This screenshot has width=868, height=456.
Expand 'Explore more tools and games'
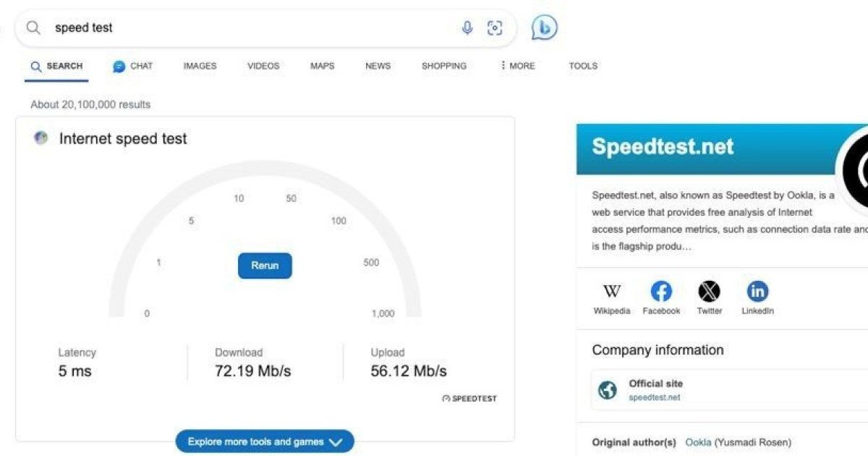click(x=264, y=442)
